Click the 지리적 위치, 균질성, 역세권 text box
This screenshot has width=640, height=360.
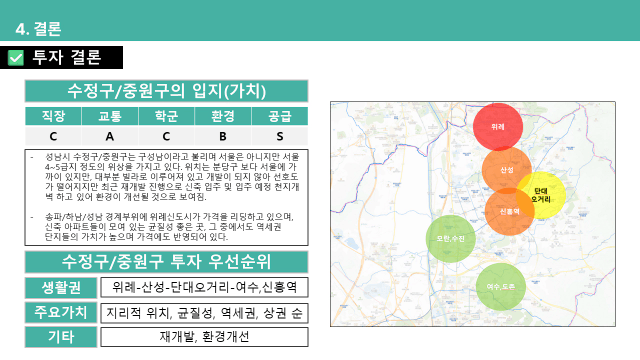point(204,313)
